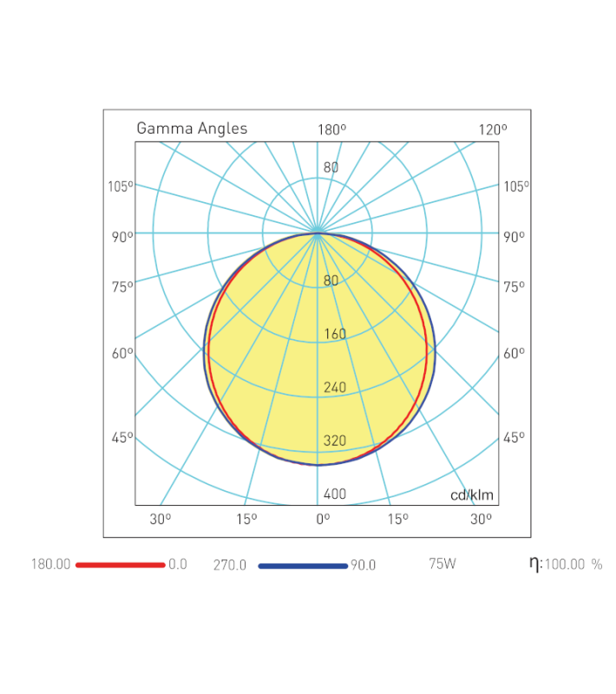Click the Gamma Angles title
Viewport: 616px width, 694px height.
[192, 128]
